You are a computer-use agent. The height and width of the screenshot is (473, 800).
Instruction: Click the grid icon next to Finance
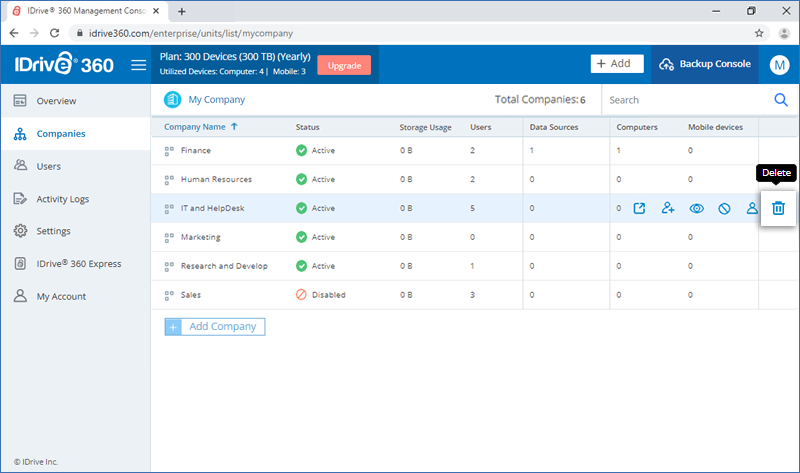coord(169,151)
